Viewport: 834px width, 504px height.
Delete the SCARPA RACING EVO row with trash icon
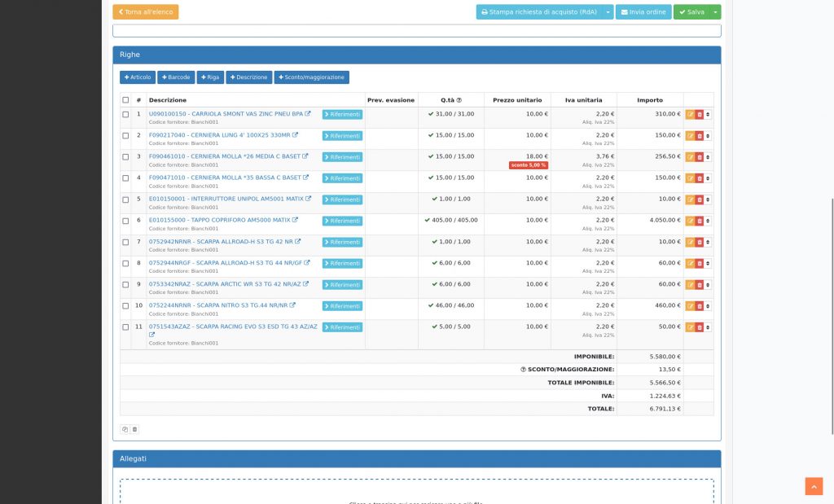click(x=699, y=327)
